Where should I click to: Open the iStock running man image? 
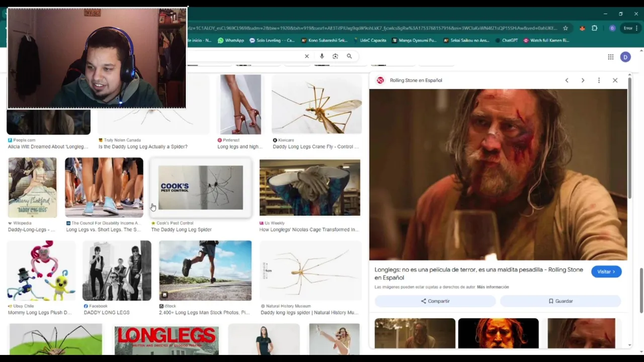(x=205, y=270)
